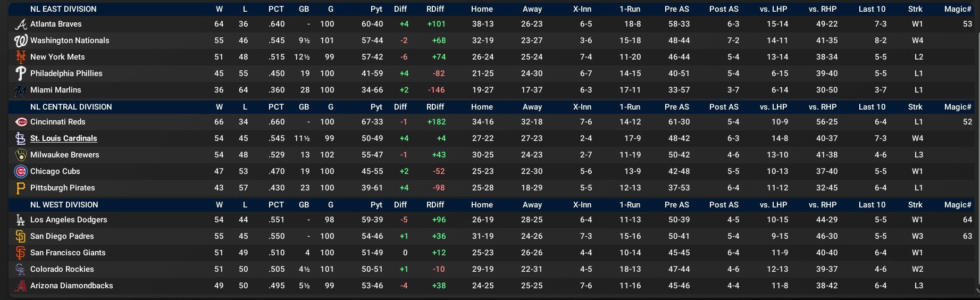Sort NL East by Magic# column header
Image resolution: width=980 pixels, height=300 pixels.
tap(958, 9)
